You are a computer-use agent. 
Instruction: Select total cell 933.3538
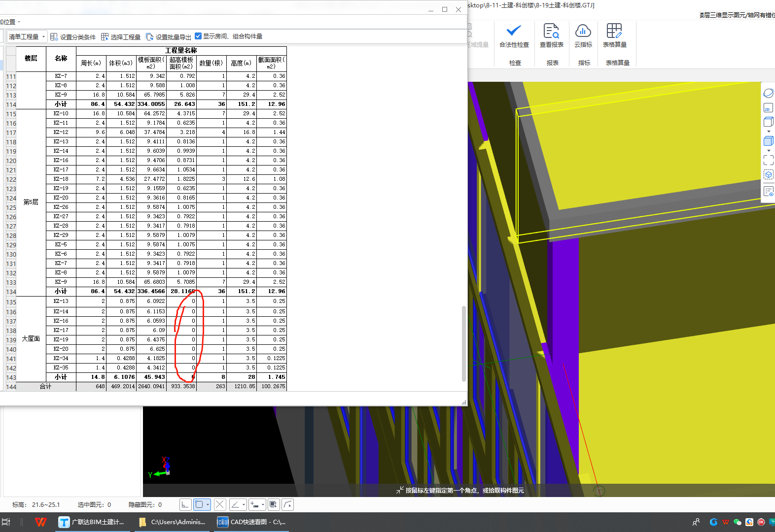point(181,387)
